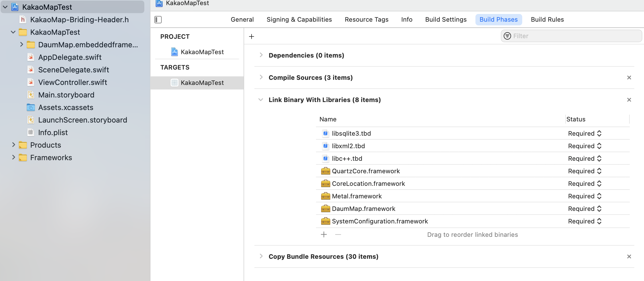Viewport: 644px width, 281px height.
Task: Change libc++.tbd status from Required
Action: pyautogui.click(x=585, y=158)
